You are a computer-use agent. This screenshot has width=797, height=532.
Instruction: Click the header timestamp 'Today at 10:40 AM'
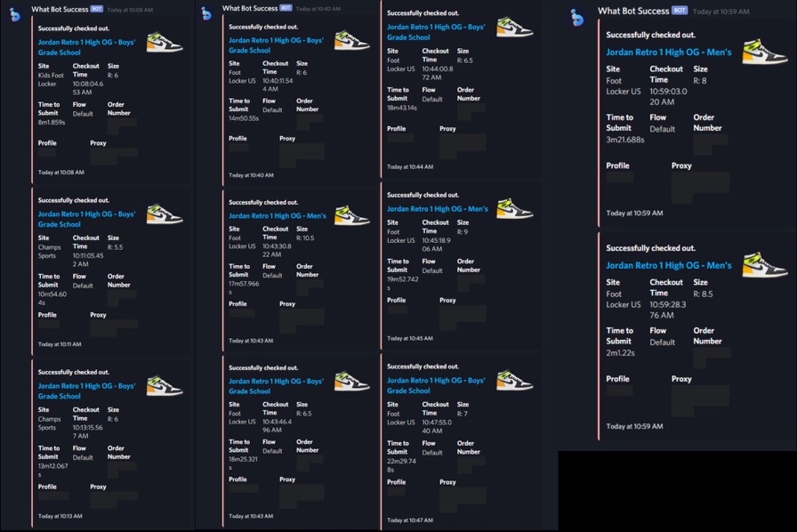pos(318,9)
